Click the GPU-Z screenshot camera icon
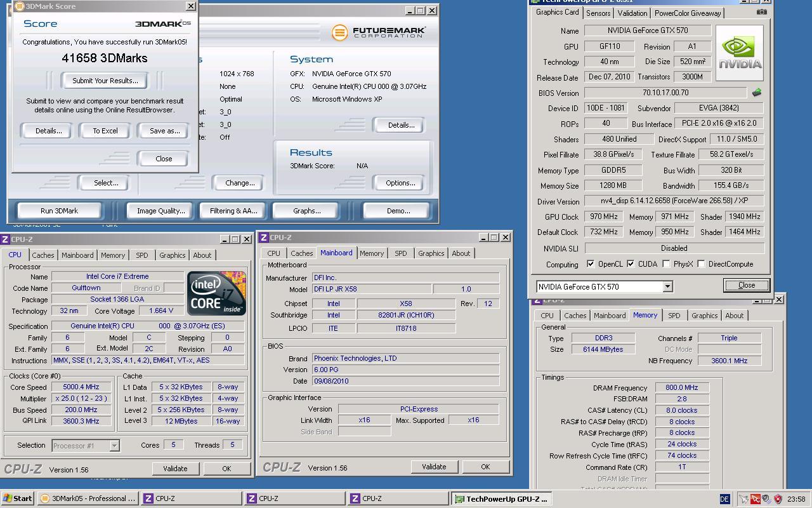This screenshot has height=508, width=812. (762, 12)
